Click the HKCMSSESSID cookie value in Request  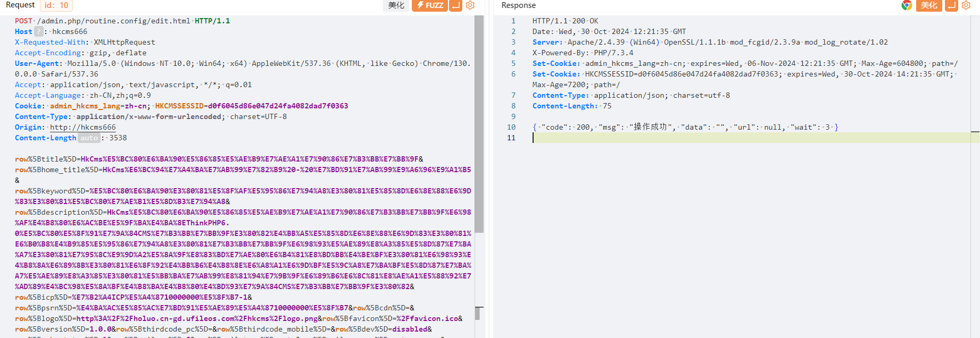point(278,106)
